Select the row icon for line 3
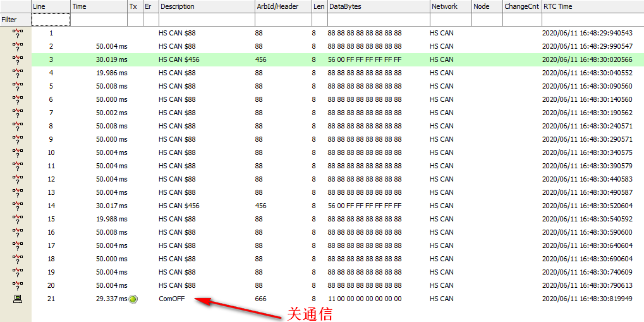Screen dimensions: 644x322 (x=18, y=59)
